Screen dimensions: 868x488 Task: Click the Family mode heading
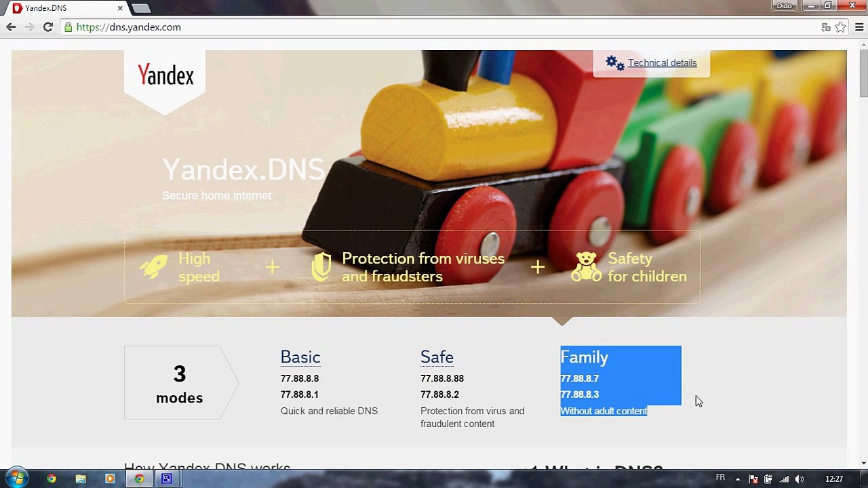pos(584,357)
